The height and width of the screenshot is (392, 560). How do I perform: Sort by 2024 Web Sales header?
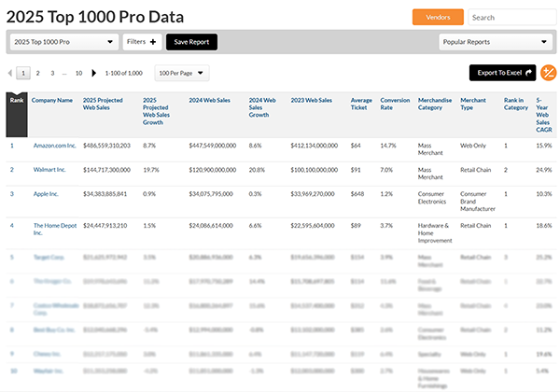coord(209,100)
